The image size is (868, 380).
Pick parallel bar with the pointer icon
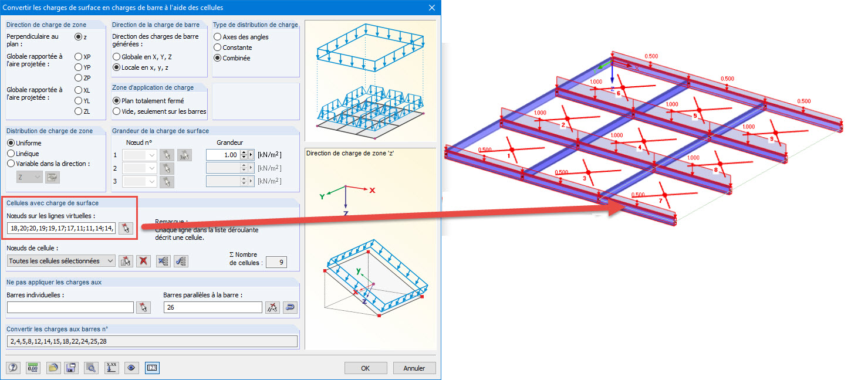[272, 307]
